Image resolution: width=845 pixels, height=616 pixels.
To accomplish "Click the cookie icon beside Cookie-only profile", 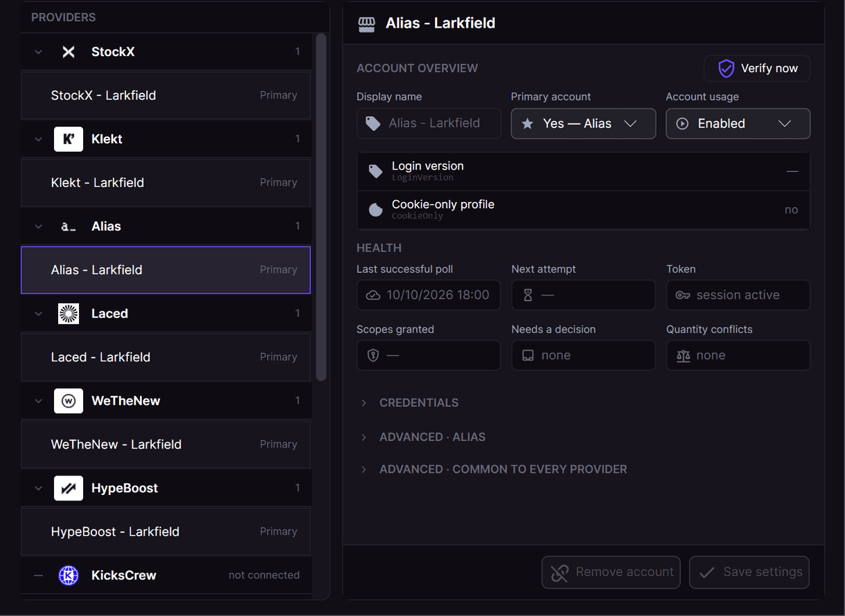I will [375, 210].
